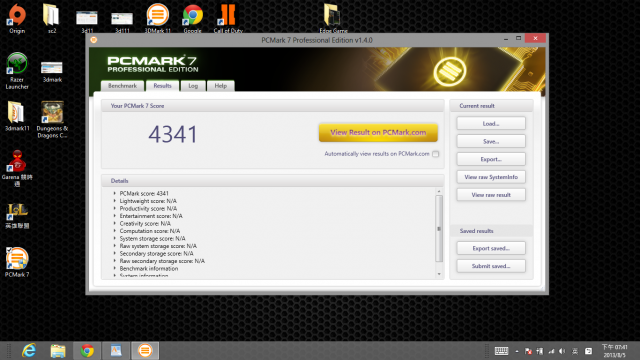Click View raw result button
640x360 pixels.
(x=491, y=195)
